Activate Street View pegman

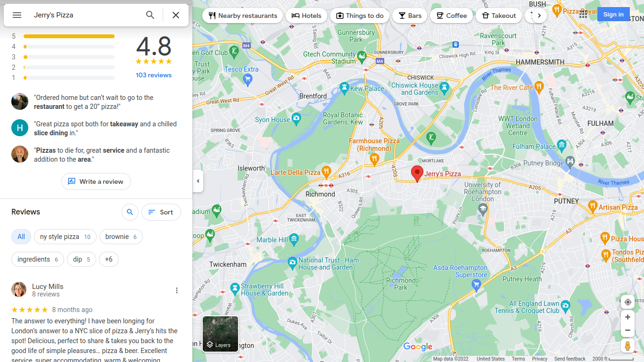pyautogui.click(x=627, y=346)
